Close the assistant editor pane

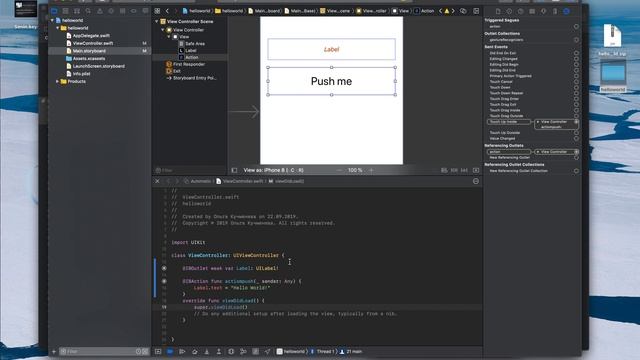pyautogui.click(x=157, y=181)
